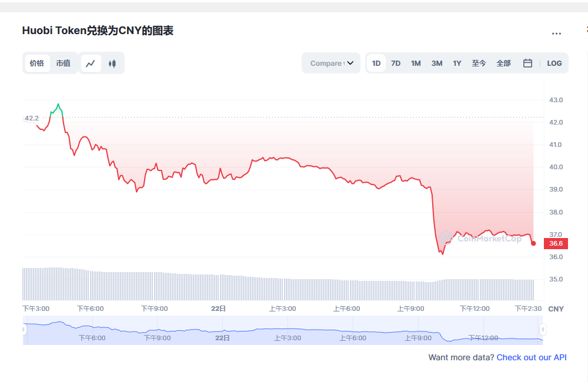Select the 1D time range

pyautogui.click(x=376, y=63)
